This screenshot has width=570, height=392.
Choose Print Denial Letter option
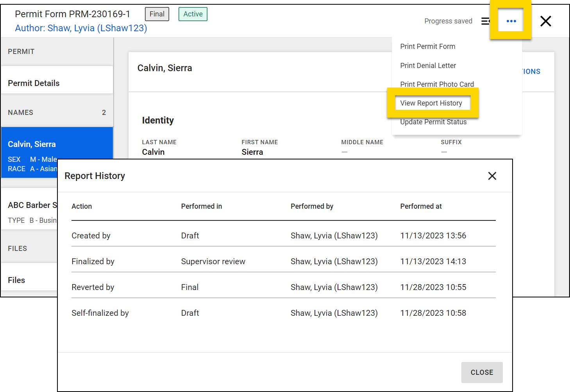(x=428, y=66)
